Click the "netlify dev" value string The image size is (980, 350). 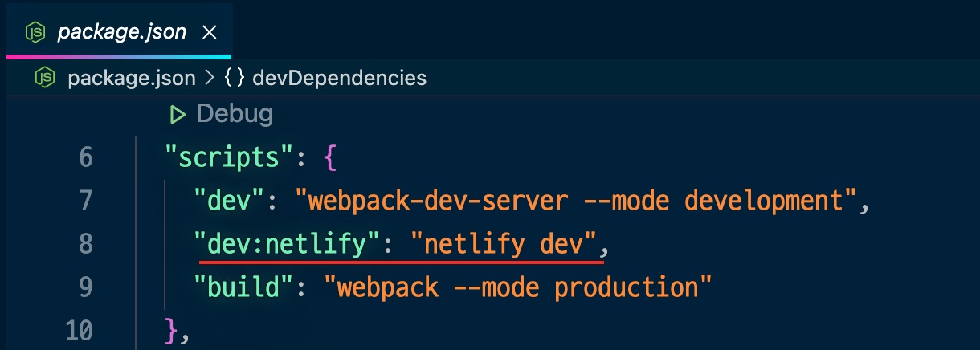point(502,243)
